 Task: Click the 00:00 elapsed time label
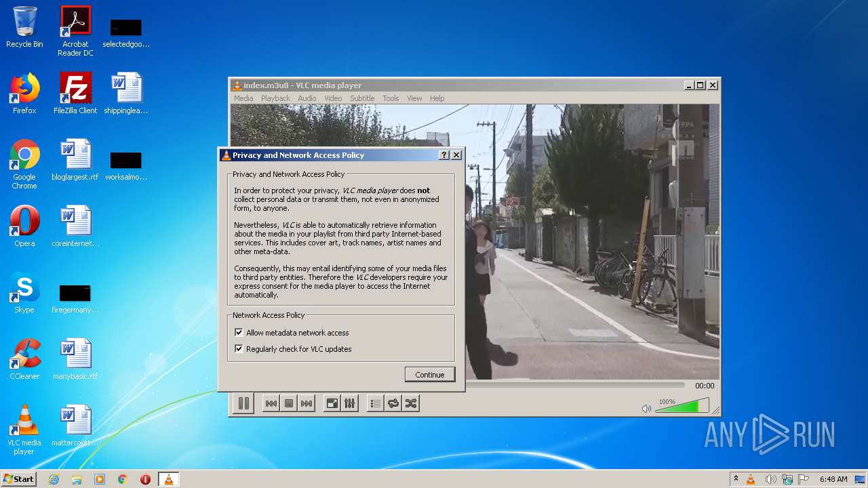coord(705,386)
